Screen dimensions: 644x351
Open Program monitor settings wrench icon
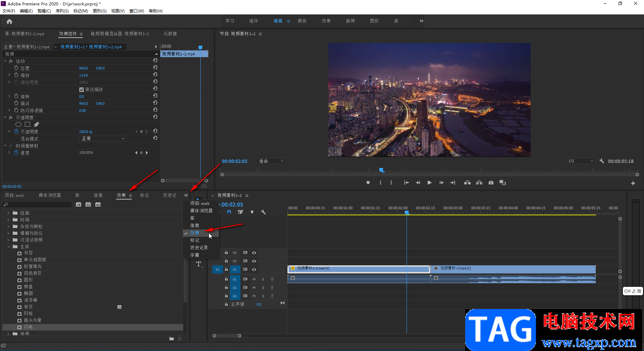click(602, 161)
